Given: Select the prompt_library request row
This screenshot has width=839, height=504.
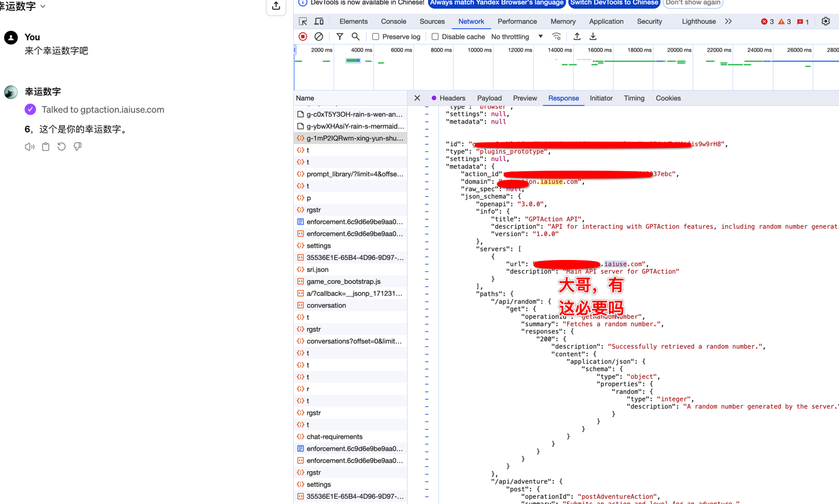Looking at the screenshot, I should coord(351,174).
